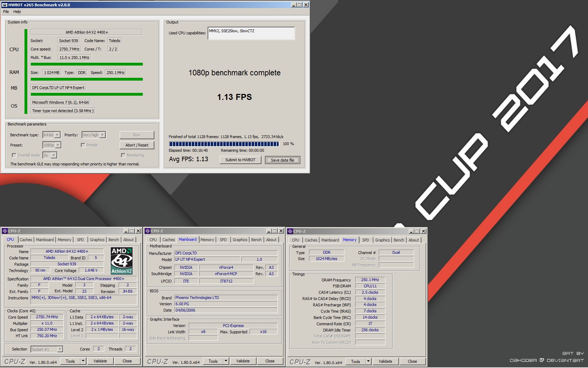This screenshot has width=588, height=368.
Task: Open the Benchmark type 64-bit dropdown
Action: 51,135
